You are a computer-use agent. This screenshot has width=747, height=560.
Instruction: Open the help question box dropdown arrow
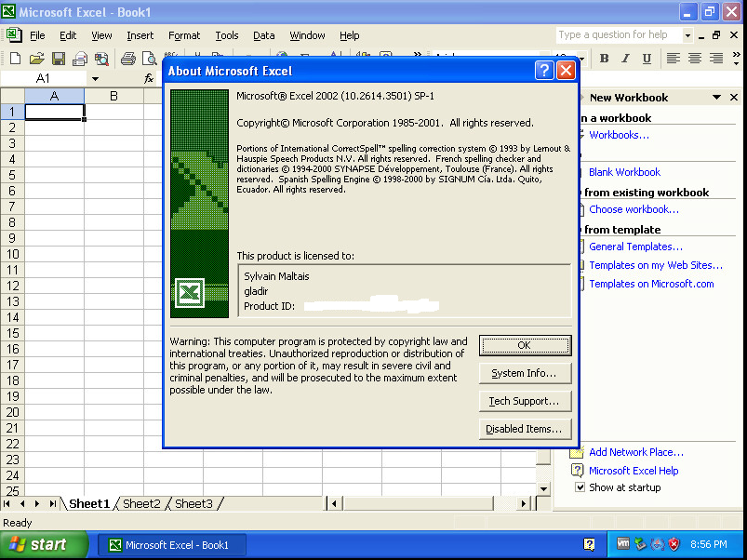[x=687, y=35]
